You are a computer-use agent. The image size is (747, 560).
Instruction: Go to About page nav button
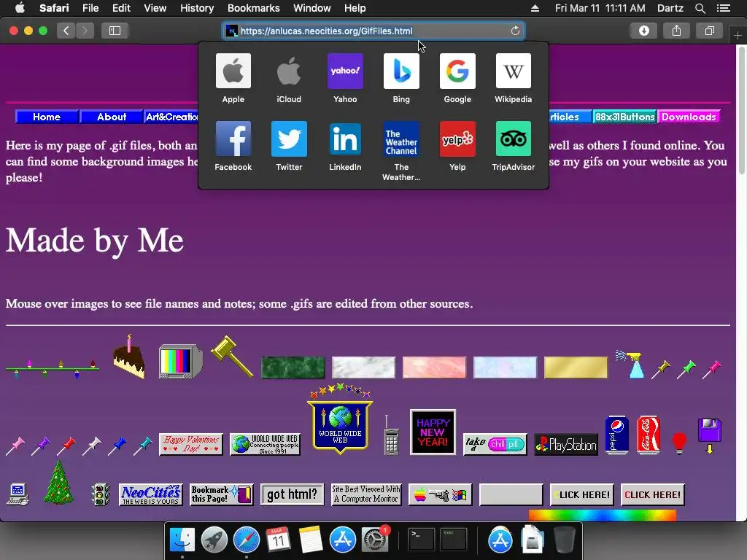pos(112,117)
